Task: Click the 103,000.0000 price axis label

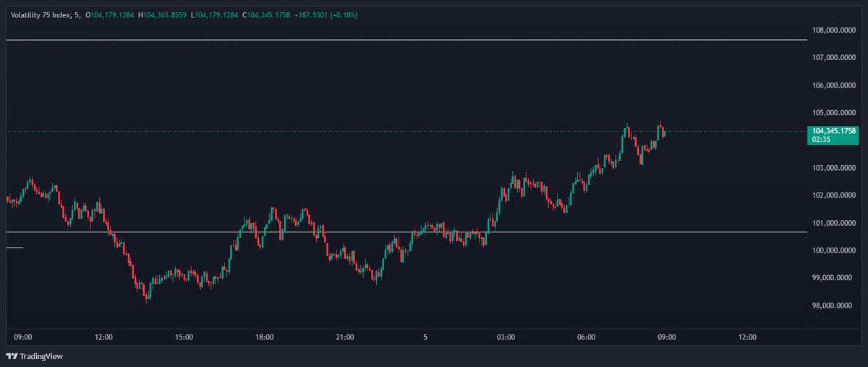Action: [x=835, y=168]
